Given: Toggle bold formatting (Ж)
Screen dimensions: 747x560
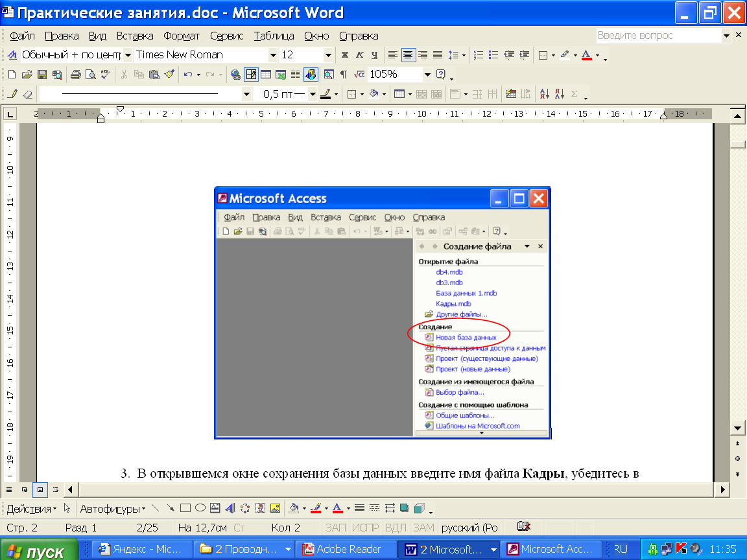Looking at the screenshot, I should (345, 55).
